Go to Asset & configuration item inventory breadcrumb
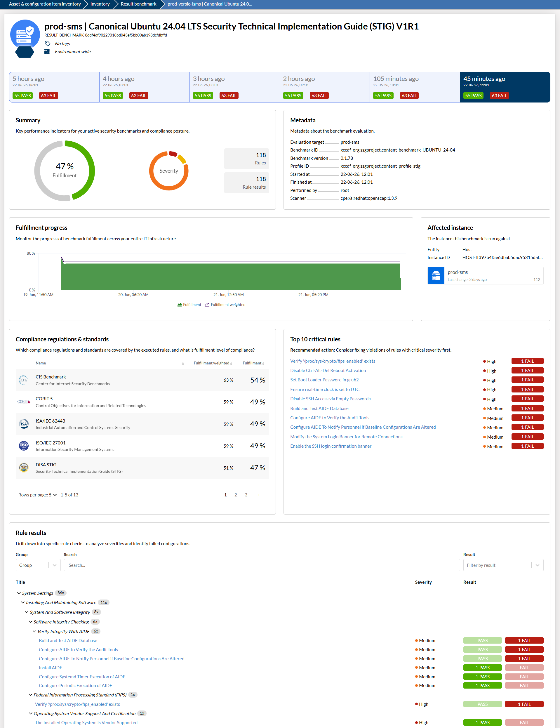560x728 pixels. [x=45, y=4]
